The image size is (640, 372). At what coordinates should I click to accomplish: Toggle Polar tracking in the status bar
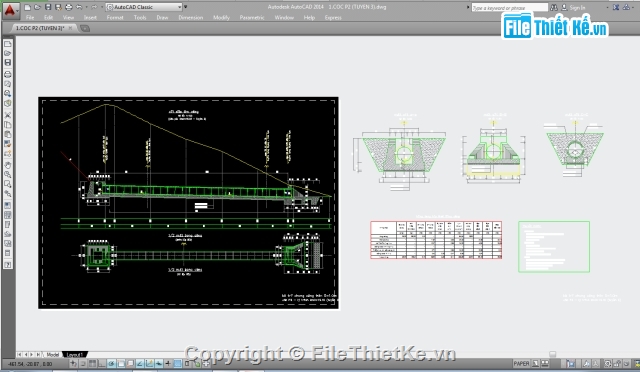point(111,363)
